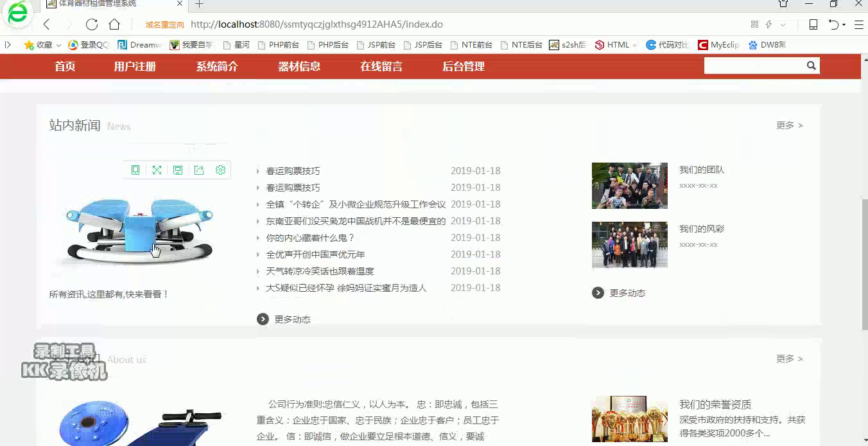Open the Dreamweaver bookmark
Viewport: 868px width, 446px height.
(x=139, y=45)
